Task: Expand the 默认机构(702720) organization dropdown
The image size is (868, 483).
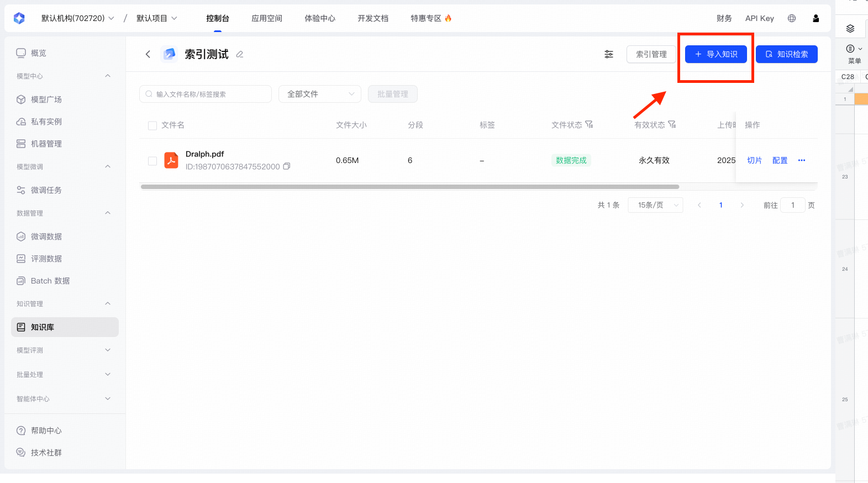Action: tap(77, 18)
